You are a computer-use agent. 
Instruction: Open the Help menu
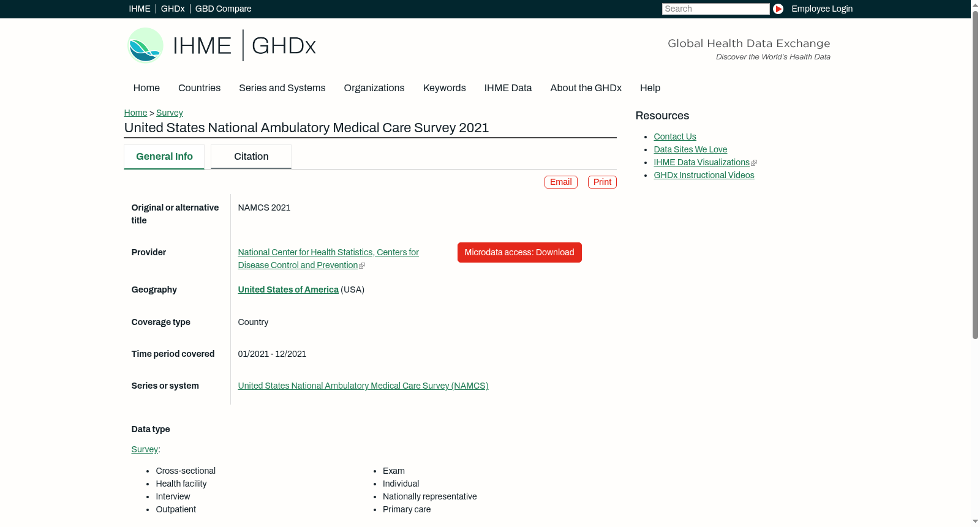pyautogui.click(x=650, y=88)
